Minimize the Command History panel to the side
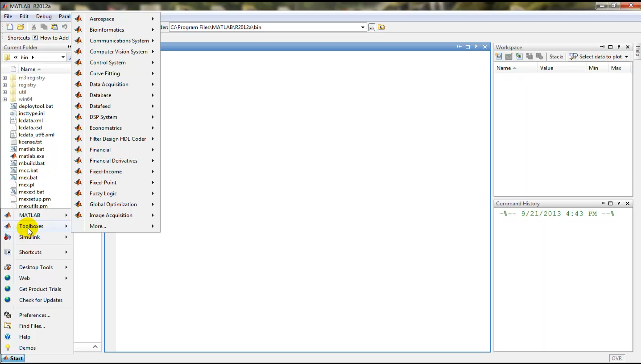 [602, 204]
